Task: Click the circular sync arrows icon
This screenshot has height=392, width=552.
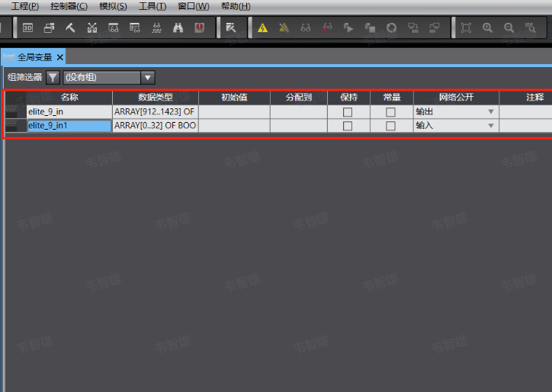Action: (x=391, y=27)
